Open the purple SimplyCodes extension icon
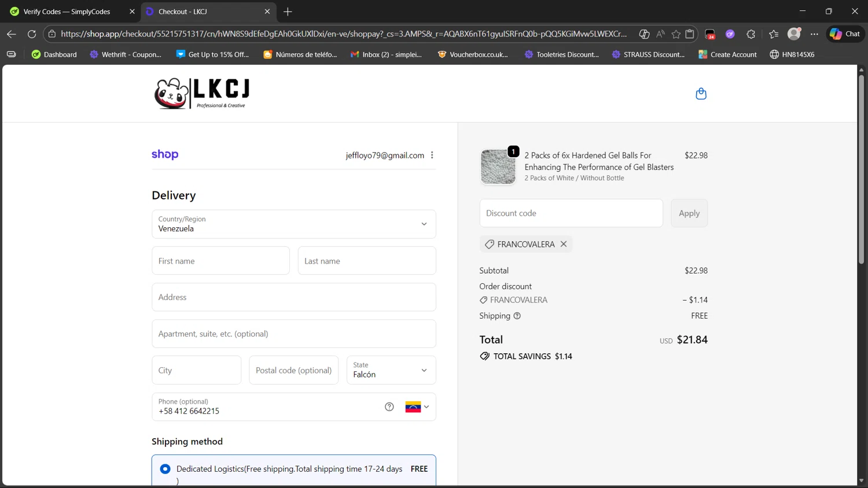 (730, 34)
